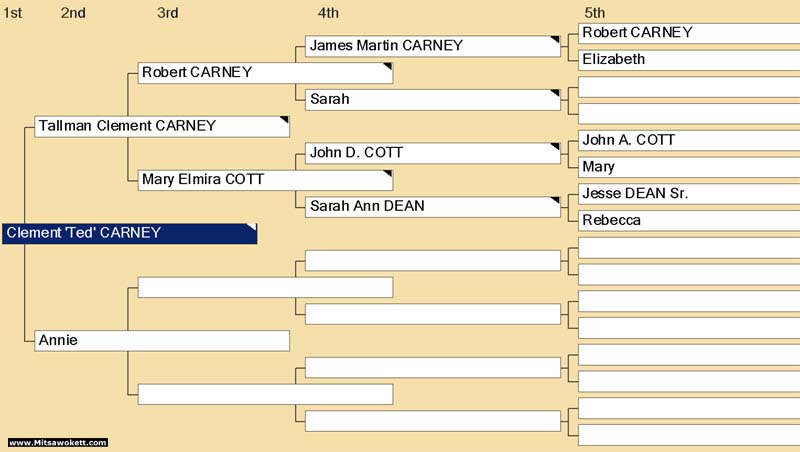Click corner marker on James Martin CARNEY box
The width and height of the screenshot is (800, 452).
pos(556,39)
